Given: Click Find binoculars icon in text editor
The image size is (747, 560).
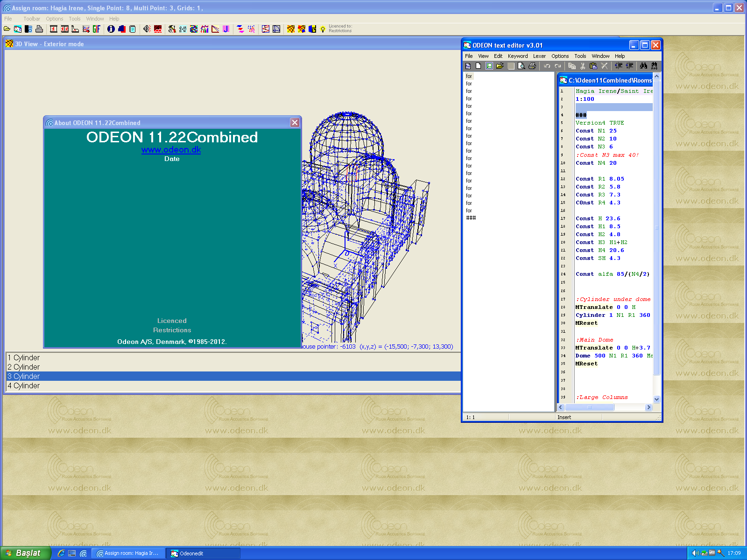Looking at the screenshot, I should point(644,66).
